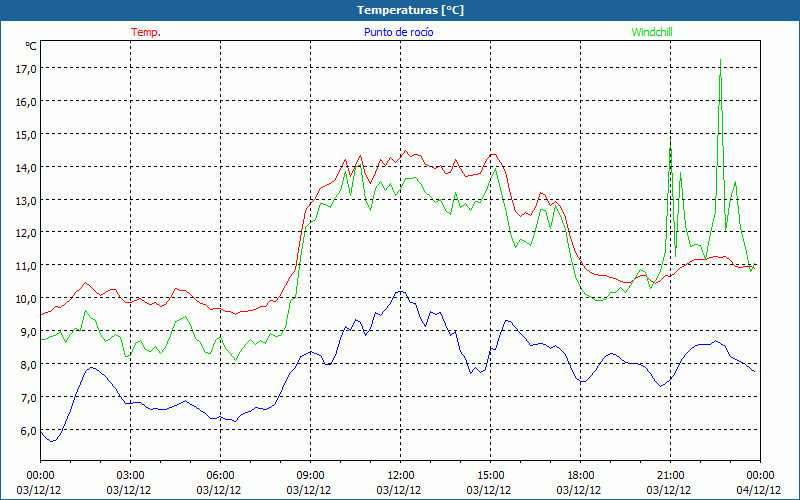Click the 06:00 time axis label
Screen dimensions: 800x500
tap(220, 476)
